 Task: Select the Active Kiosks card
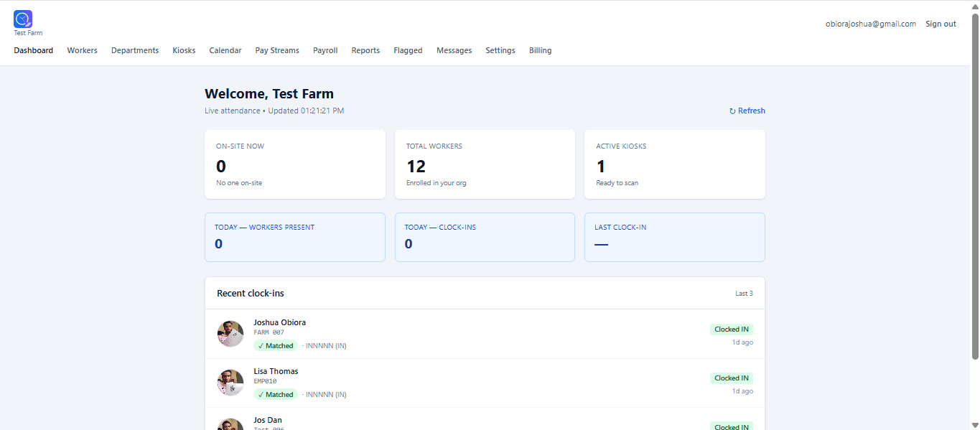(675, 164)
